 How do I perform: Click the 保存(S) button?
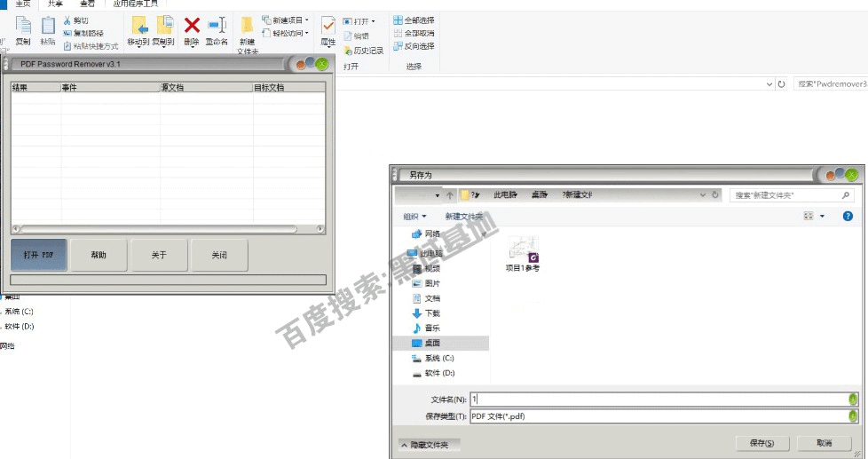click(x=761, y=443)
